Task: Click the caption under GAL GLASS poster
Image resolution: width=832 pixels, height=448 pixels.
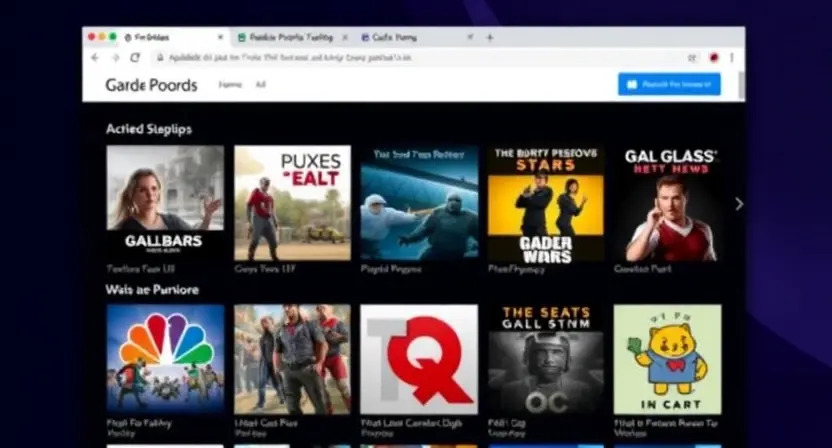Action: (x=643, y=269)
